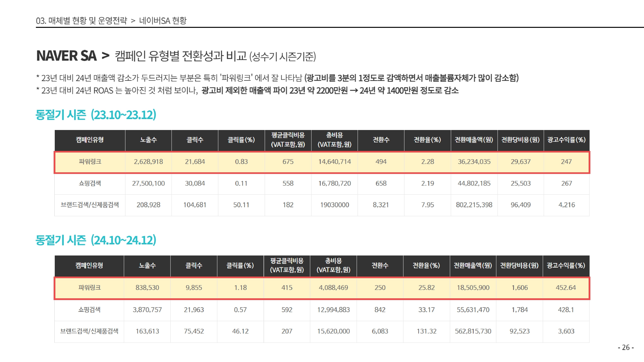Click the cell value '19030000'
The image size is (644, 362).
click(335, 205)
